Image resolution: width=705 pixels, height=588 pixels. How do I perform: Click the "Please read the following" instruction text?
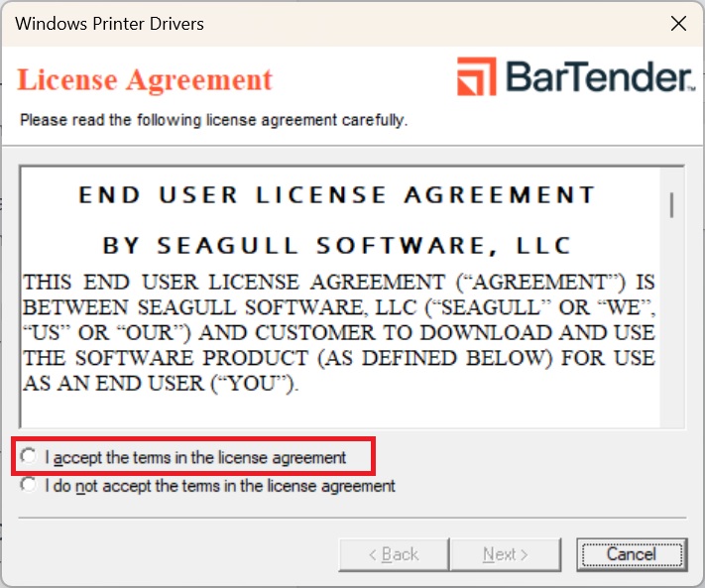pos(213,120)
